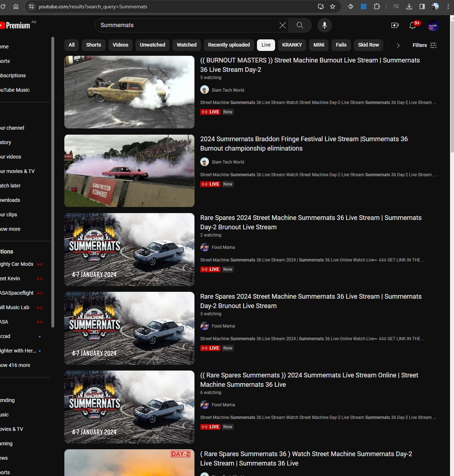
Task: Open Watch Street Machine Summernats Day-2 title
Action: coord(306,459)
